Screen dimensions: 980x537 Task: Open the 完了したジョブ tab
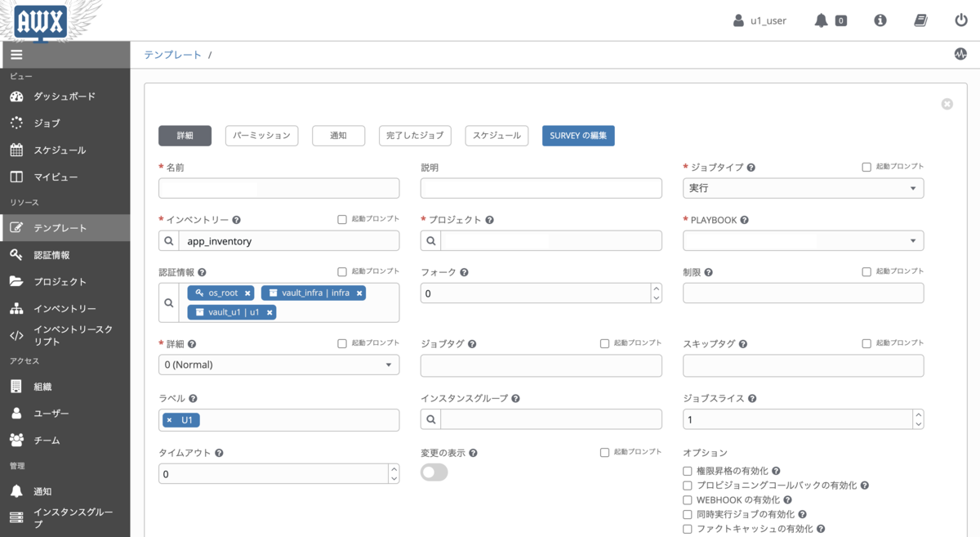point(415,136)
